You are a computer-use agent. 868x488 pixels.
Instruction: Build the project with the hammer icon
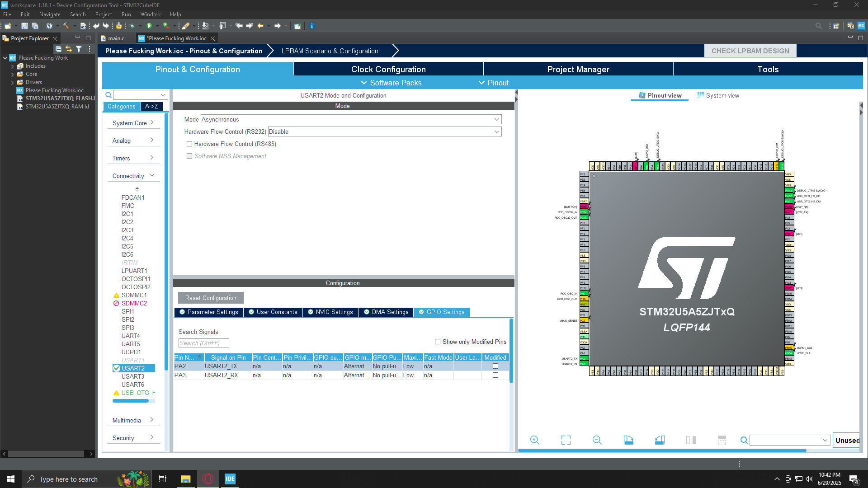[x=66, y=26]
